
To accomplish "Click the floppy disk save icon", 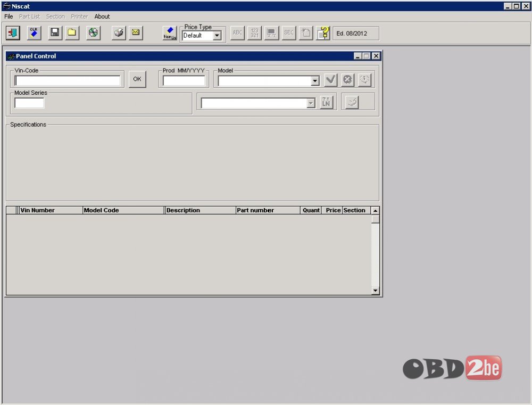I will tap(55, 33).
